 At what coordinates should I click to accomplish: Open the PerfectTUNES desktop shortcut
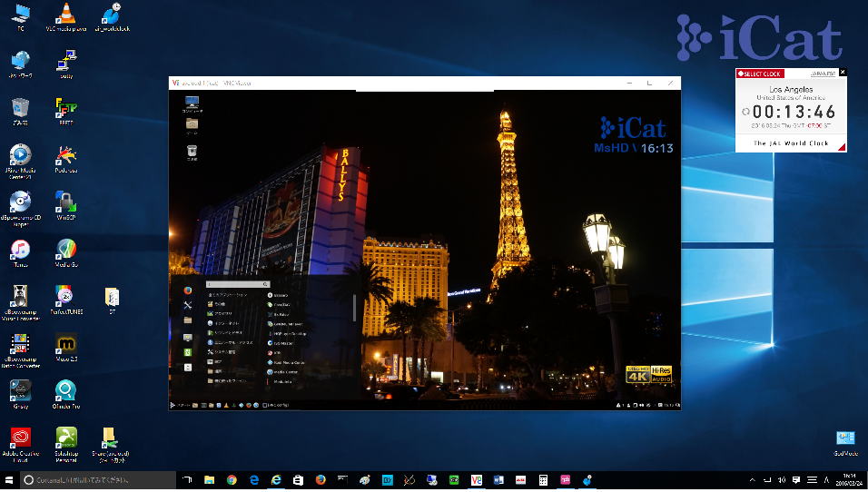pyautogui.click(x=66, y=300)
